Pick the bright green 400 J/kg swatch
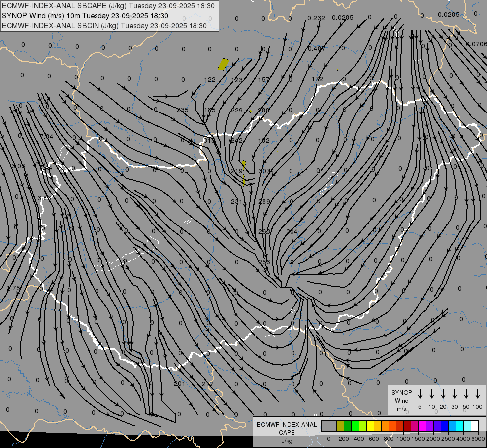The width and height of the screenshot is (487, 448). 355,426
